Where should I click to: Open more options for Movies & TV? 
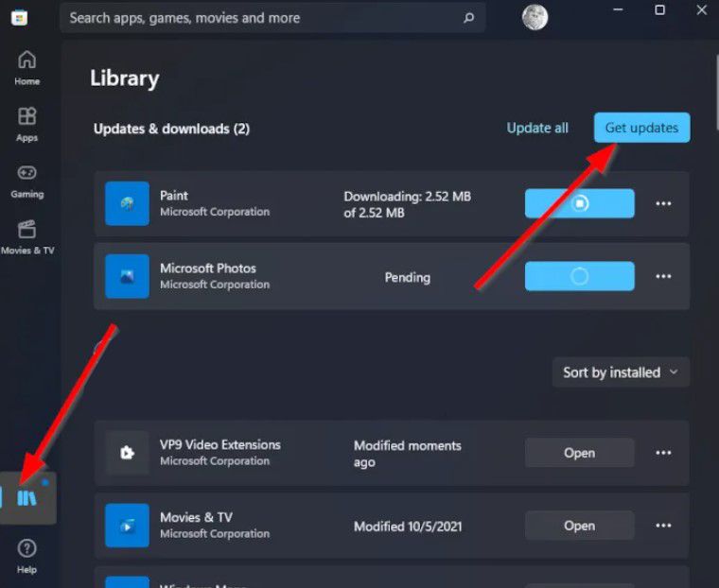click(663, 526)
